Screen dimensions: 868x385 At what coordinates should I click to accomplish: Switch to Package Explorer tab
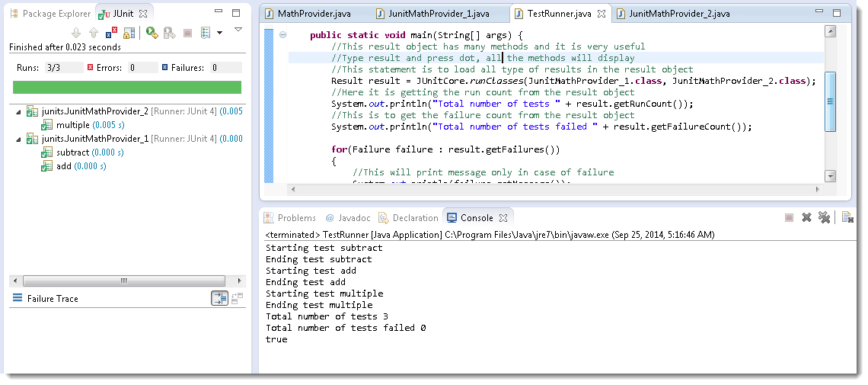pos(52,14)
